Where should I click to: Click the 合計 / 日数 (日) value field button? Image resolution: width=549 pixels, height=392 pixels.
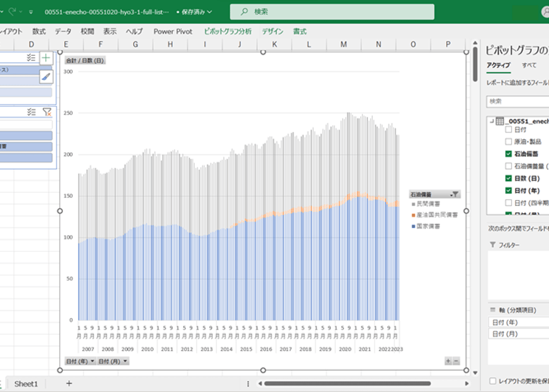(85, 61)
